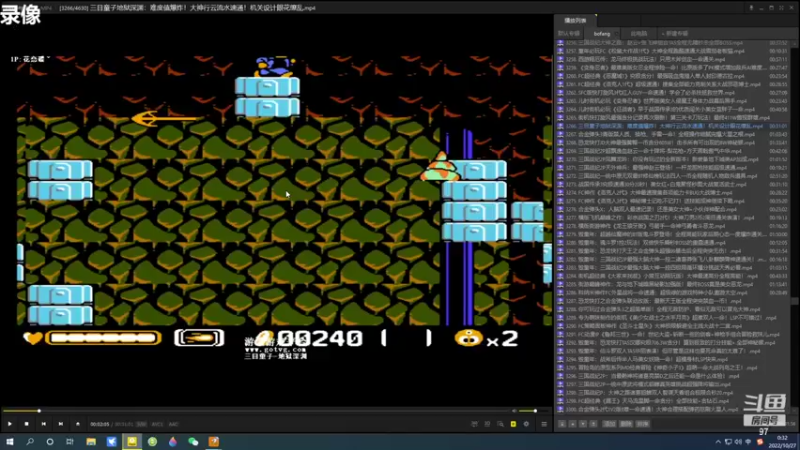Click the file icon of playlist item 3265
The width and height of the screenshot is (800, 450).
click(560, 117)
